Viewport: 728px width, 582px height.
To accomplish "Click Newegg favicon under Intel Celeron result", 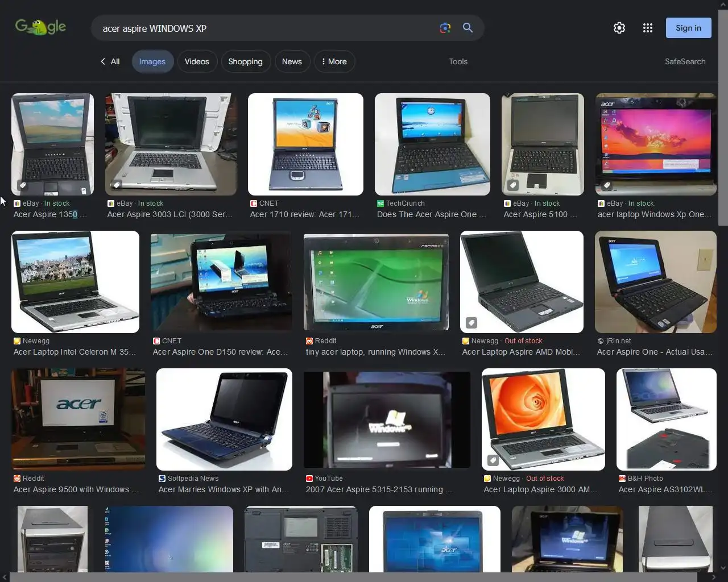I will point(17,341).
